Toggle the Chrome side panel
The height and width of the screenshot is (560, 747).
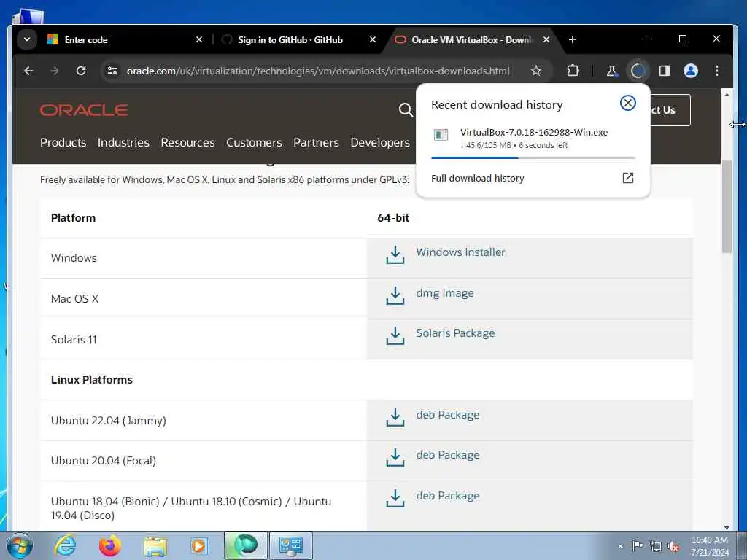[x=664, y=71]
